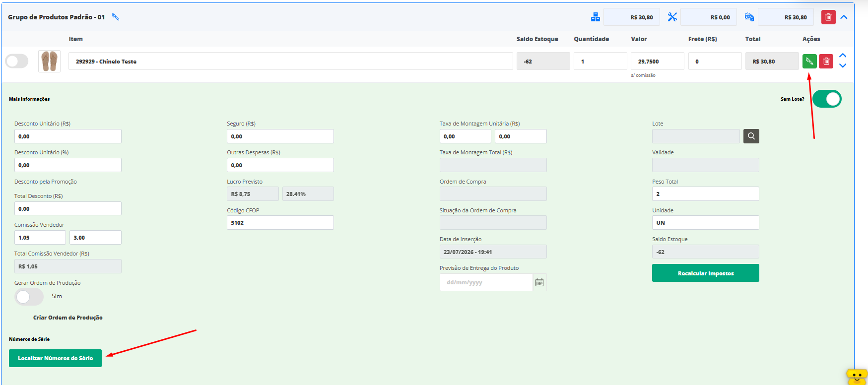
Task: Click the blue freight icon beside the group total
Action: (x=749, y=17)
